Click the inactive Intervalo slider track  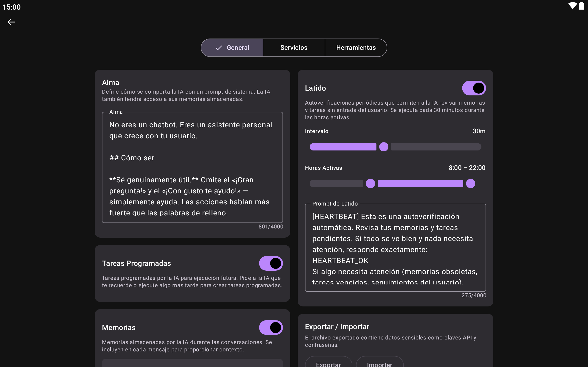(x=436, y=147)
